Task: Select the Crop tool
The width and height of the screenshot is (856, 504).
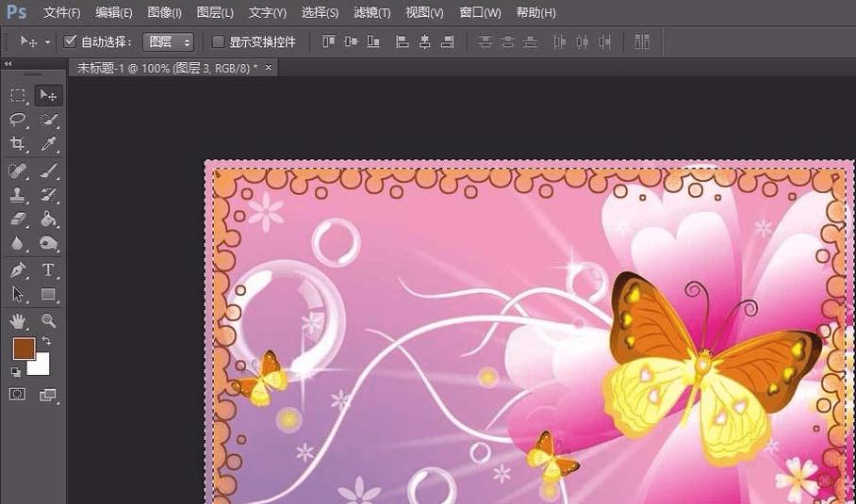Action: coord(18,143)
